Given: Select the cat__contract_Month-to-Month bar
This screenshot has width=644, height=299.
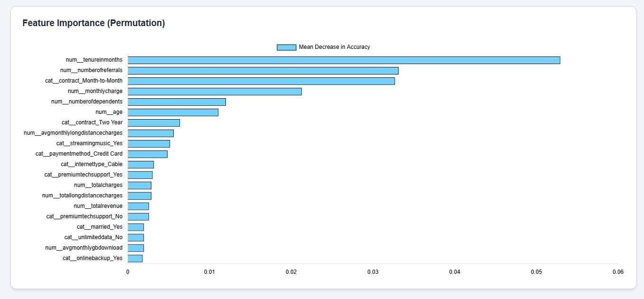Looking at the screenshot, I should (x=261, y=81).
